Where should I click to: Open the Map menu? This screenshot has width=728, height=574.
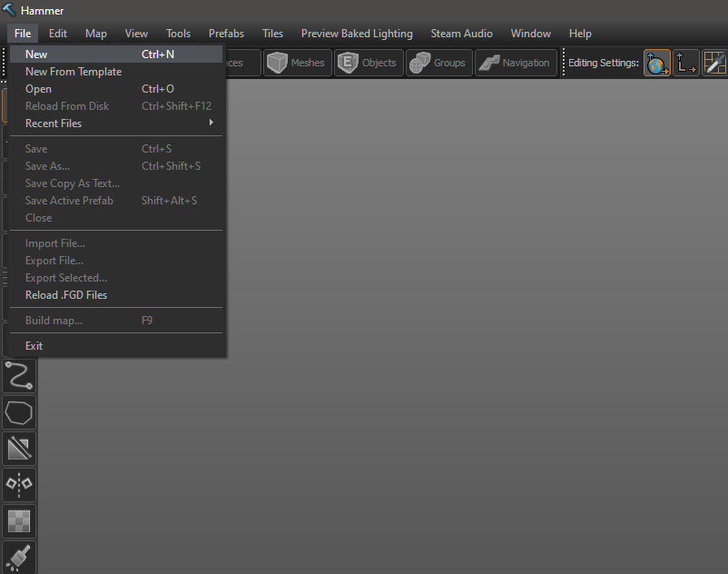(x=96, y=34)
